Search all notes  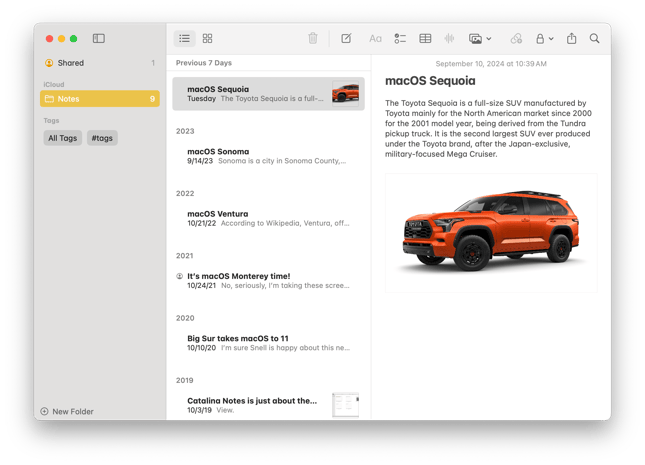point(594,39)
